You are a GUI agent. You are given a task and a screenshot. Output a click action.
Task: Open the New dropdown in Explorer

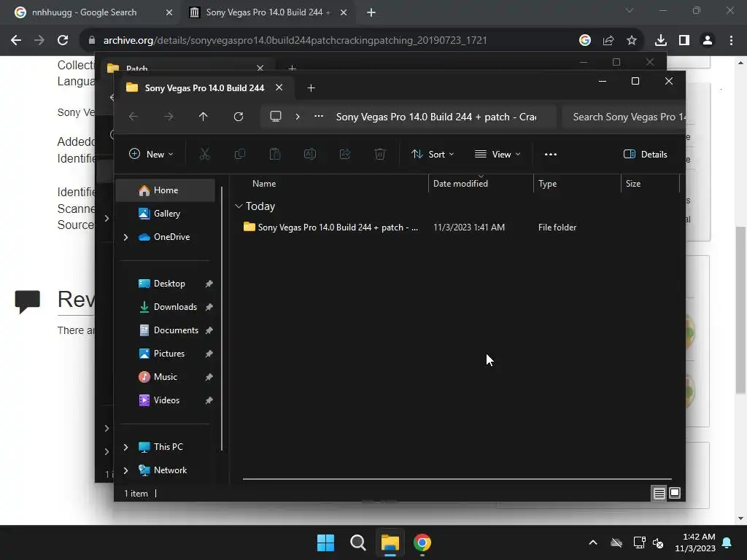[151, 154]
